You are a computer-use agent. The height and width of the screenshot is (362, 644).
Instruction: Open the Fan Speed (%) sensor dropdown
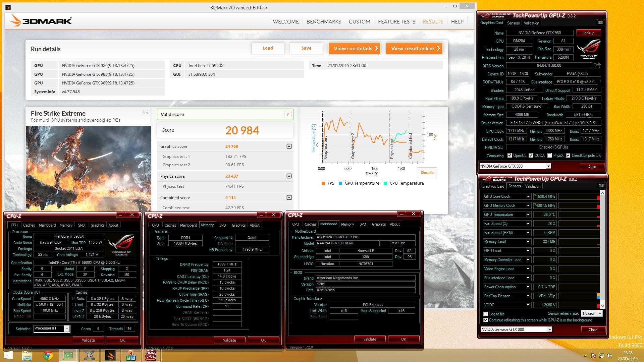point(528,224)
